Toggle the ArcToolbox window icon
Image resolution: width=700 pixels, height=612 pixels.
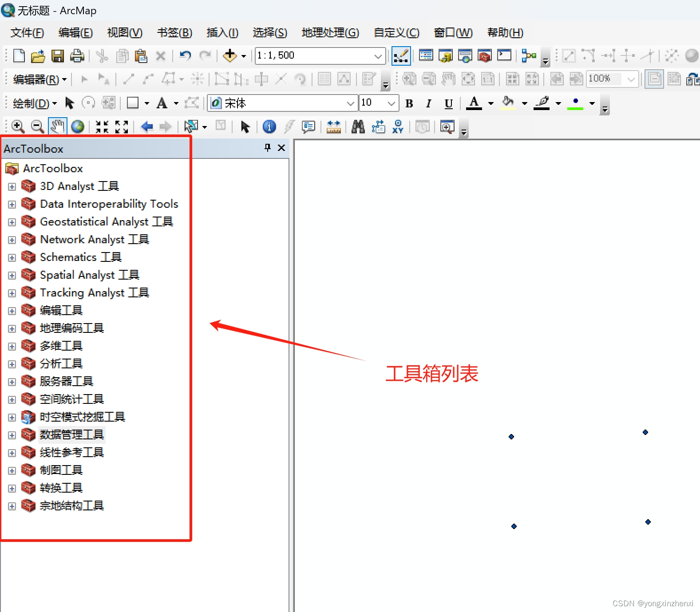point(485,55)
